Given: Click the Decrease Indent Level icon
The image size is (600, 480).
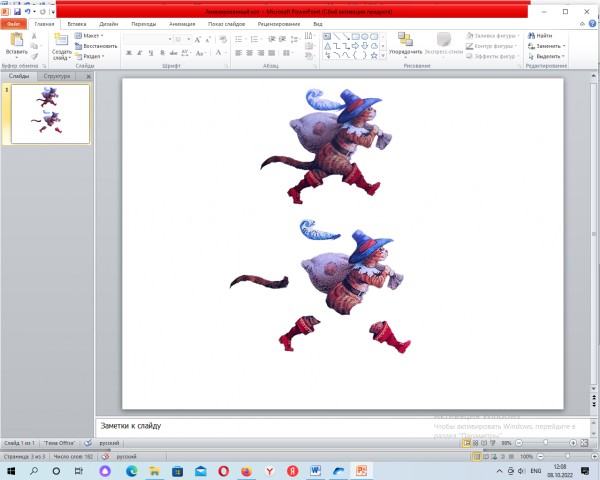Looking at the screenshot, I should pos(271,39).
